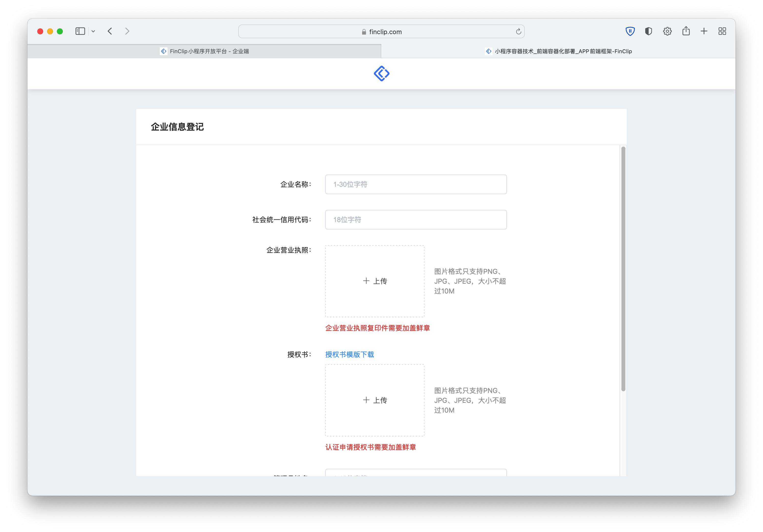Click the Bitwarden shield extension icon
763x532 pixels.
tap(630, 31)
